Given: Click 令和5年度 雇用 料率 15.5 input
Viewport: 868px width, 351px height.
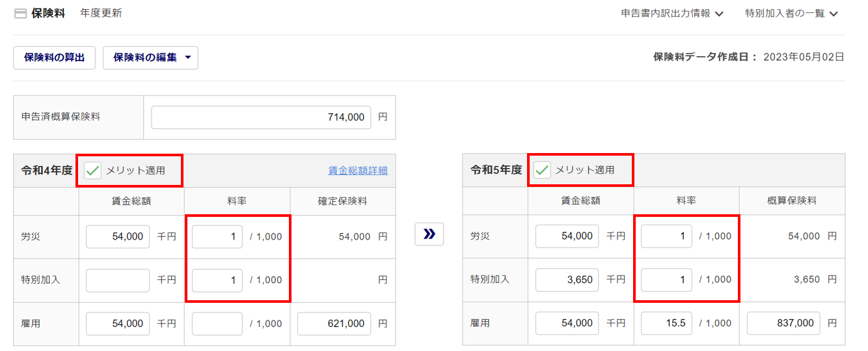Looking at the screenshot, I should coord(666,323).
